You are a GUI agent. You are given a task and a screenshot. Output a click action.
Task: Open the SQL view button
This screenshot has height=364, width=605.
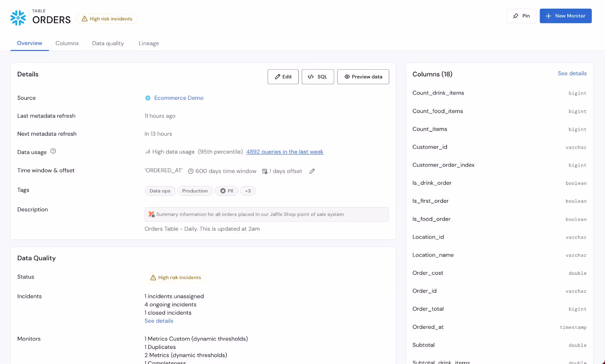coord(318,77)
